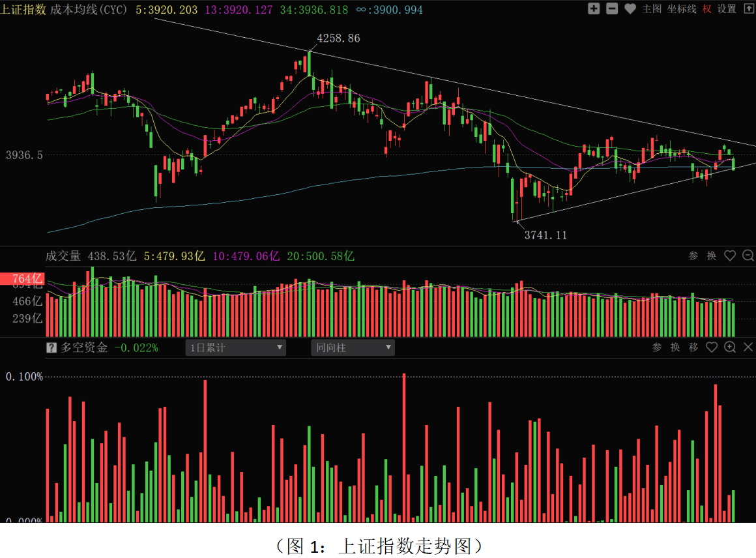The height and width of the screenshot is (558, 756).
Task: Open the 主图 menu
Action: pos(652,8)
